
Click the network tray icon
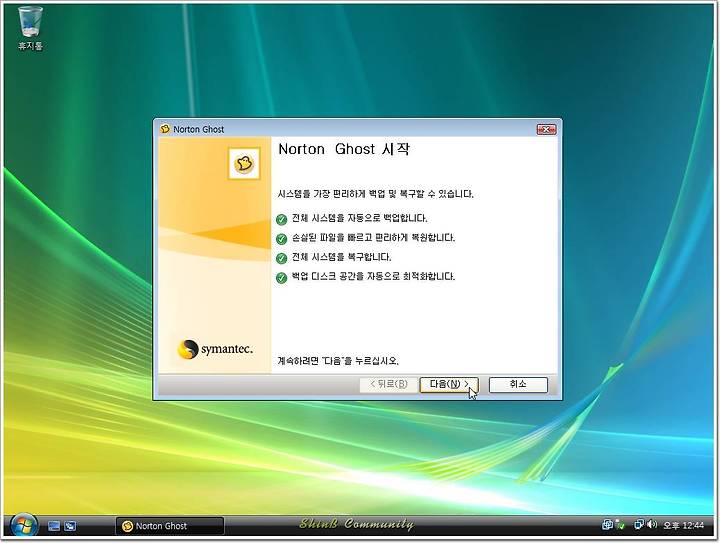(639, 525)
